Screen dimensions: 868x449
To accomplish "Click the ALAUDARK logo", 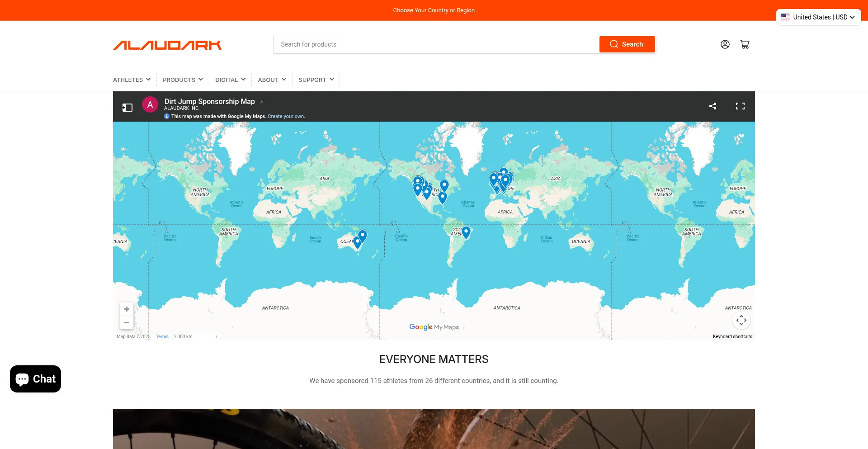I will [x=167, y=45].
